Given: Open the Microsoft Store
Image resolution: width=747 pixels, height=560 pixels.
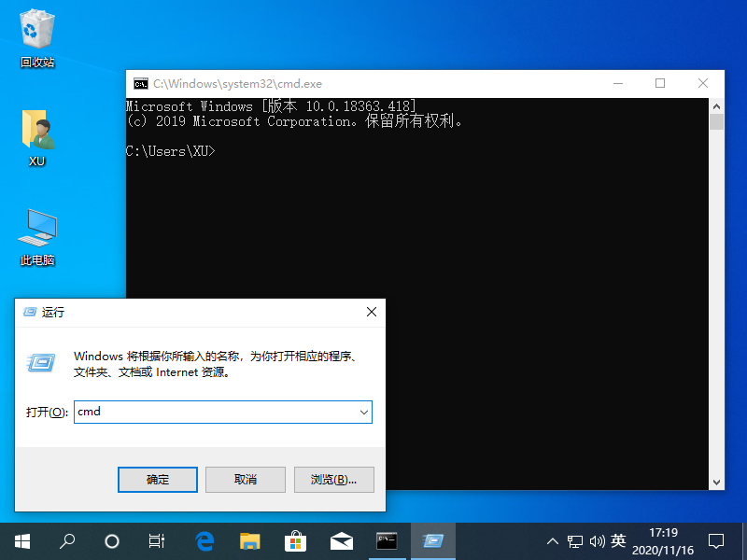Looking at the screenshot, I should (296, 541).
